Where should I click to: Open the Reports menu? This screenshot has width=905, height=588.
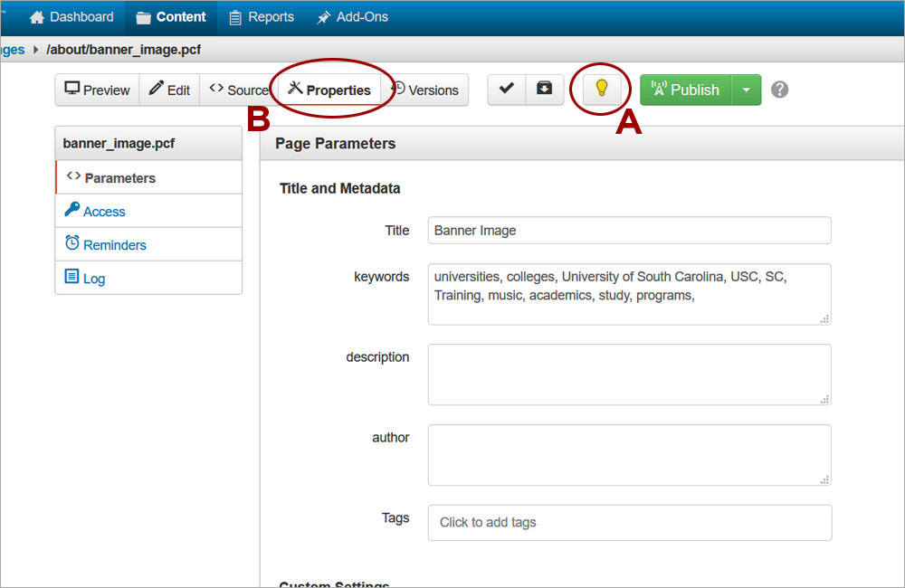point(262,17)
